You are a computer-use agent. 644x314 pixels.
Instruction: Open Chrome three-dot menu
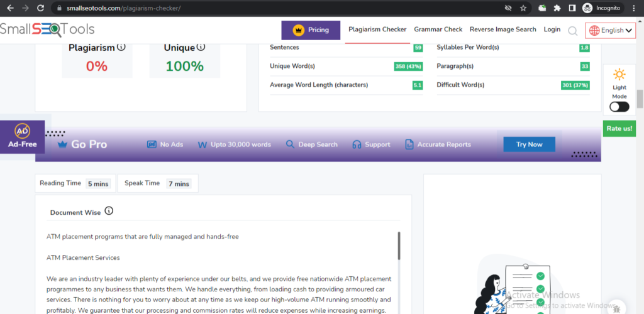pyautogui.click(x=635, y=8)
